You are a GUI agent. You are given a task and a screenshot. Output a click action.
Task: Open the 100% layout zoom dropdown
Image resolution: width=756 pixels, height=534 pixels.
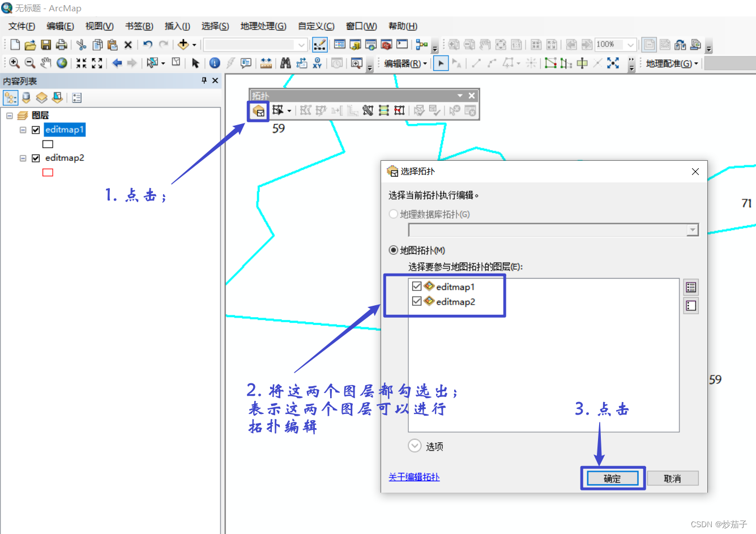[x=630, y=45]
